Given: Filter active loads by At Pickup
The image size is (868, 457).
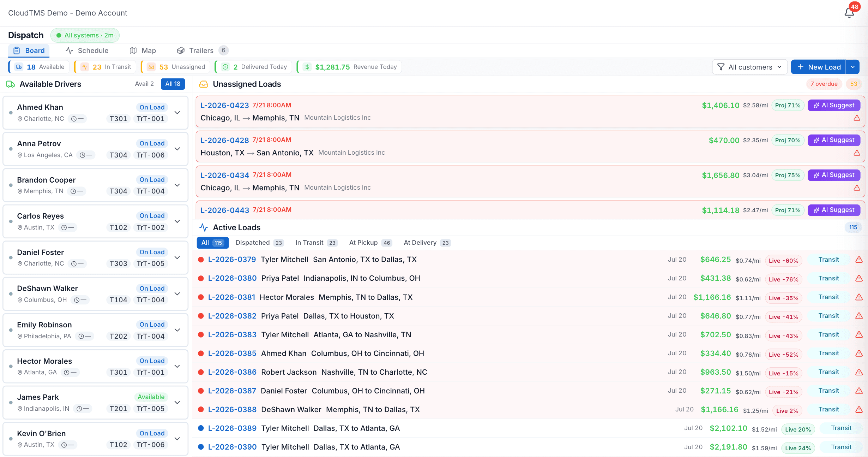Looking at the screenshot, I should click(370, 243).
